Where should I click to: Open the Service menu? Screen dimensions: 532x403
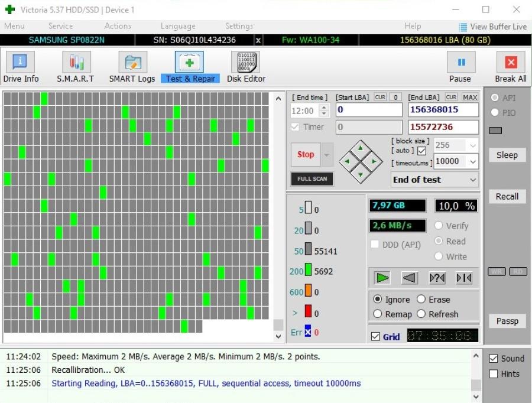click(60, 26)
